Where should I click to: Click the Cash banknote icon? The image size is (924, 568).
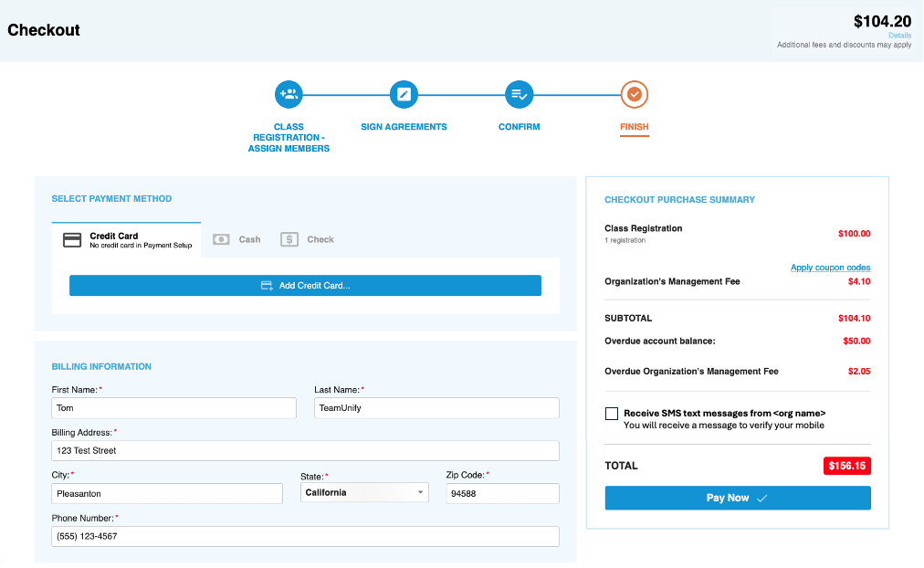click(x=221, y=239)
